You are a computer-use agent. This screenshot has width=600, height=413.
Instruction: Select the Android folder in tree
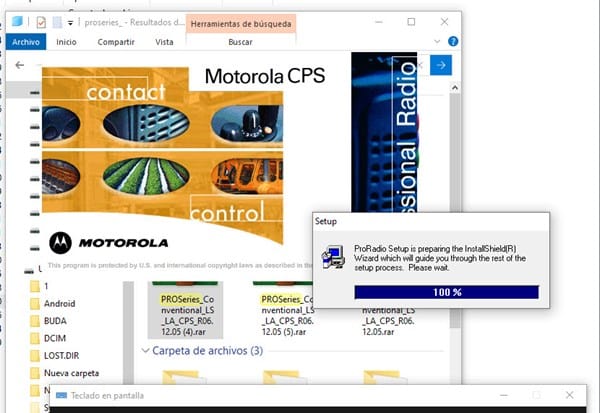point(59,304)
